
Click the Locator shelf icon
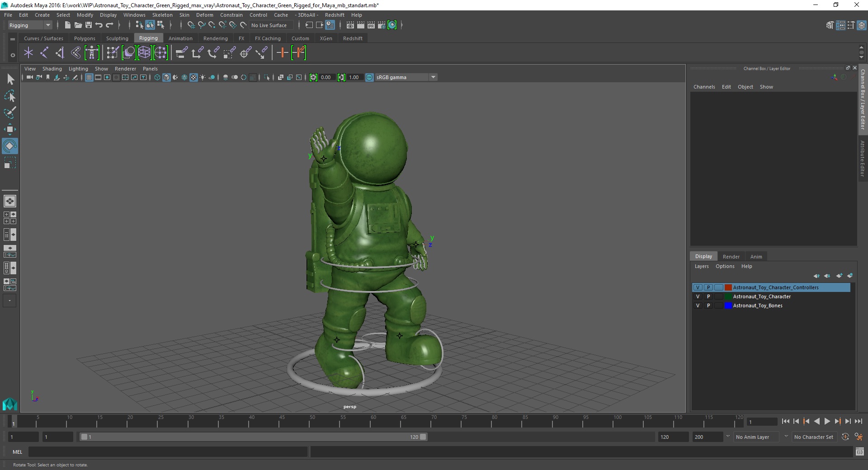point(28,53)
